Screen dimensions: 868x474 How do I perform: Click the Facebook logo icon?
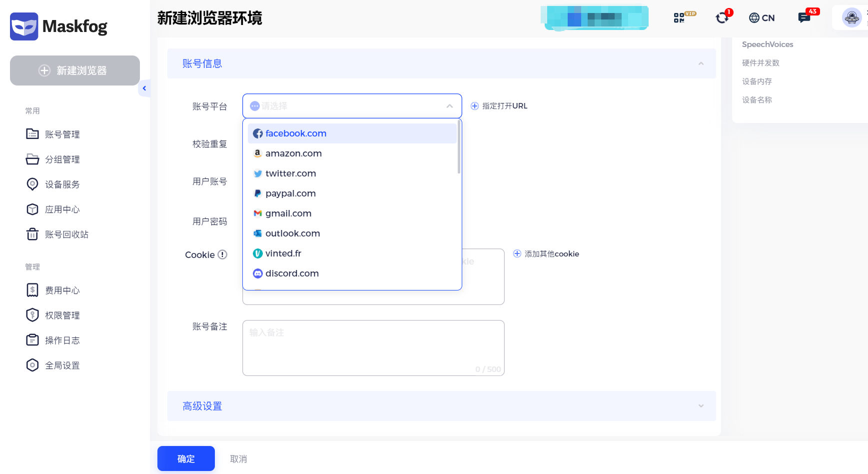tap(258, 133)
